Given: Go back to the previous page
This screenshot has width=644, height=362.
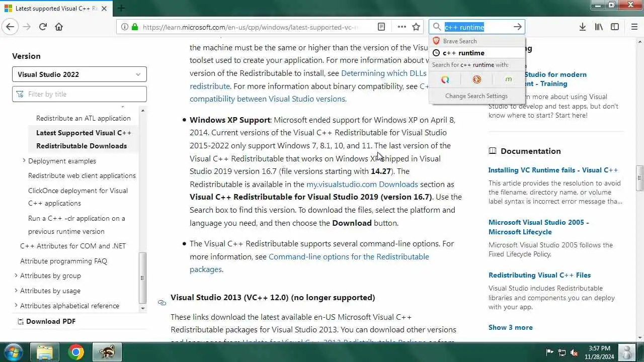Looking at the screenshot, I should click(10, 27).
